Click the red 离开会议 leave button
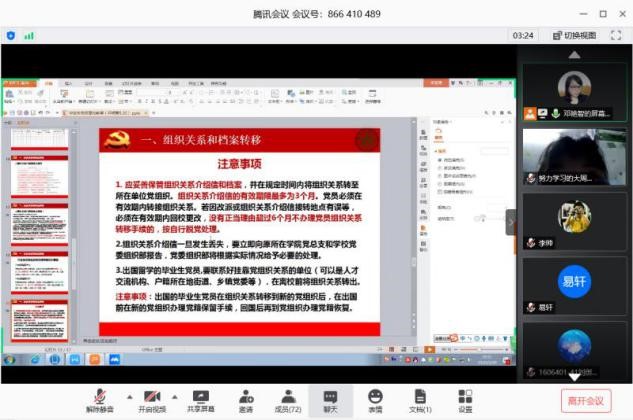633x420 pixels. pos(586,400)
